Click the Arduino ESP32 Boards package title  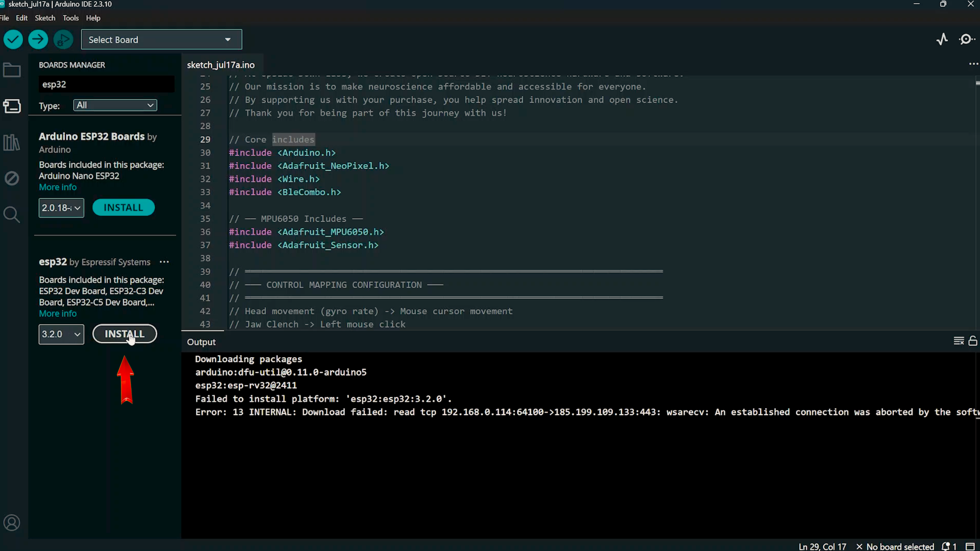point(91,136)
